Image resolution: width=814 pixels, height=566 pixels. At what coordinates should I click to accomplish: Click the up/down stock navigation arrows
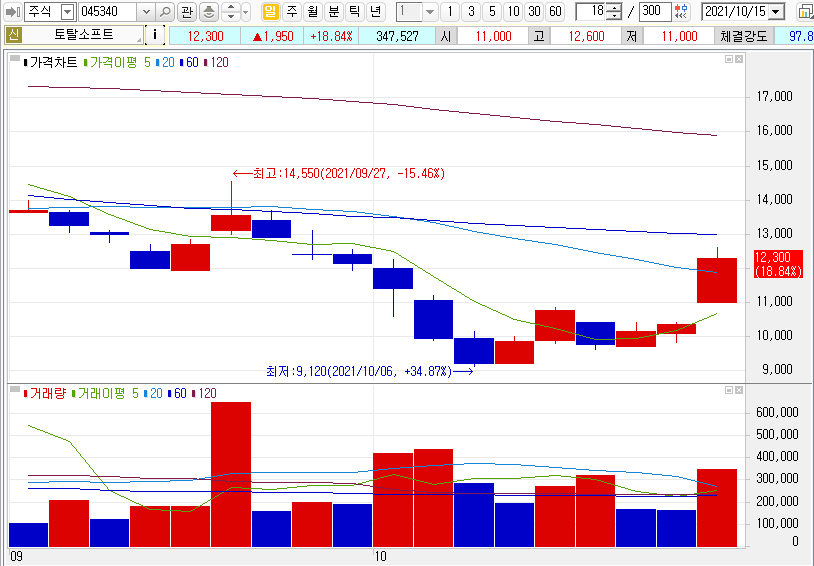click(x=230, y=11)
